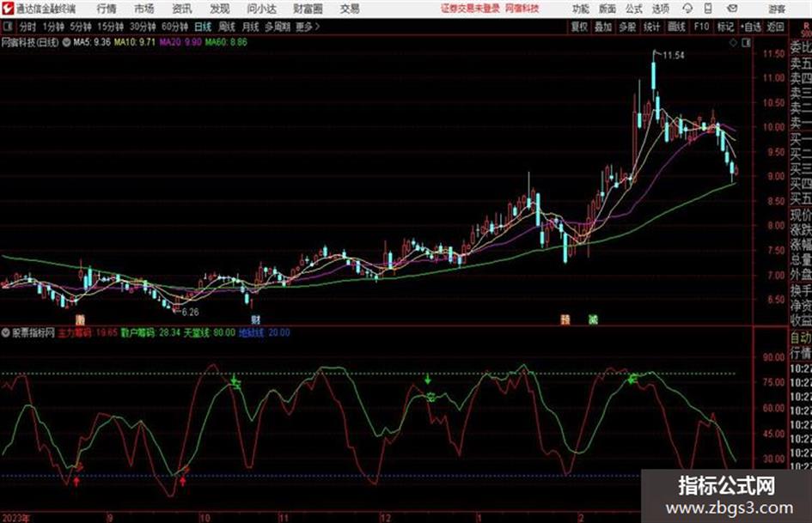
Task: Click the 叠加 overlay toolbar button
Action: click(603, 27)
